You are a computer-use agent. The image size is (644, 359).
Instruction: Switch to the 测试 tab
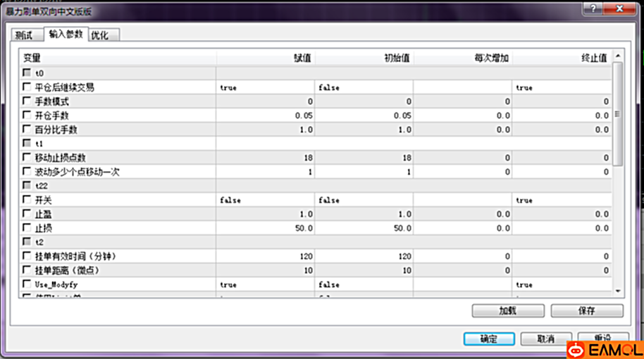click(25, 35)
